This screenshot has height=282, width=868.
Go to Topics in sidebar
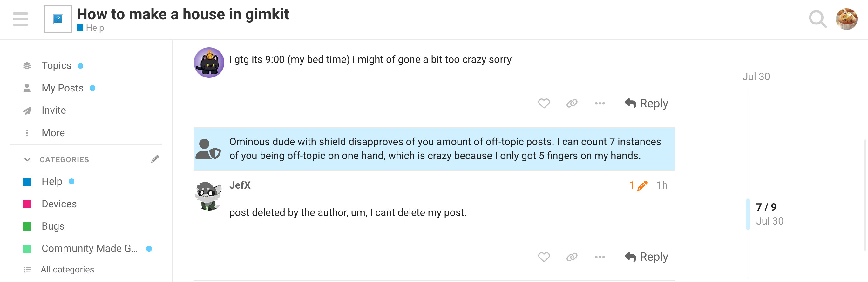click(56, 65)
